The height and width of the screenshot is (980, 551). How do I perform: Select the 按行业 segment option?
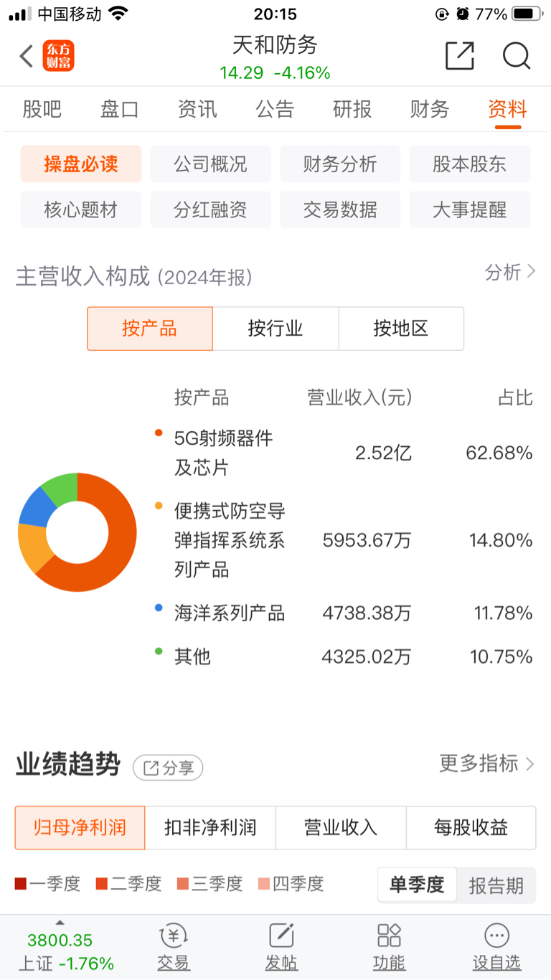pyautogui.click(x=275, y=329)
